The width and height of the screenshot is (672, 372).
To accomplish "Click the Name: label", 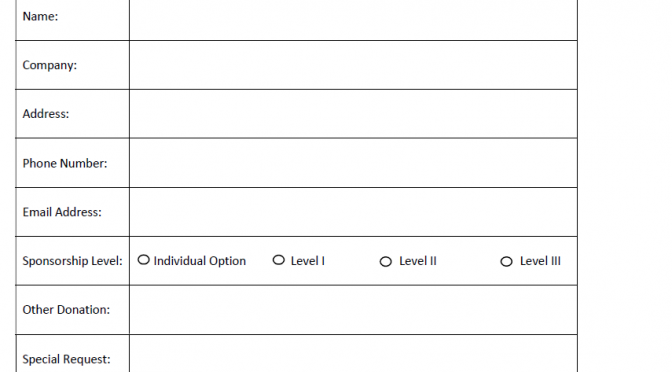I will click(40, 16).
